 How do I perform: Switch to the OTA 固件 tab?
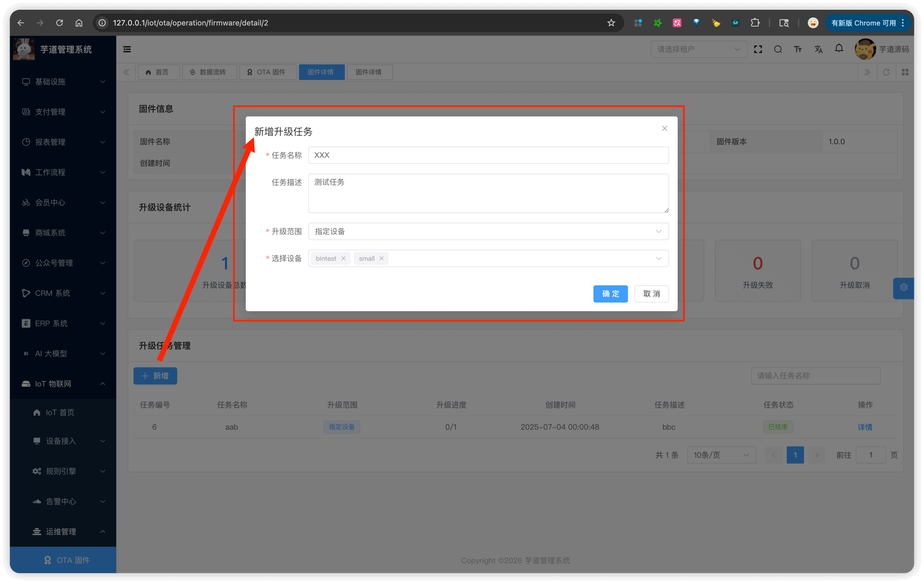pyautogui.click(x=267, y=72)
